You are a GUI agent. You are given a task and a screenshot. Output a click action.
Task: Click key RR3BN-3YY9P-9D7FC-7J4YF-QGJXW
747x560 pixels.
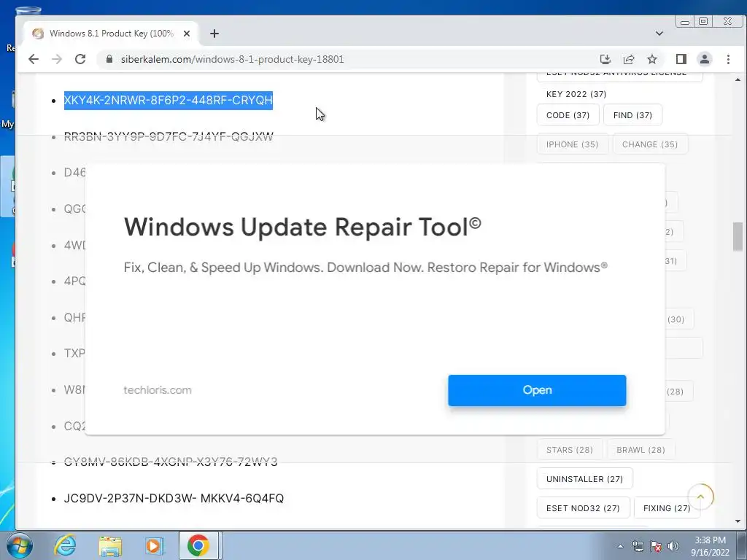pyautogui.click(x=169, y=136)
